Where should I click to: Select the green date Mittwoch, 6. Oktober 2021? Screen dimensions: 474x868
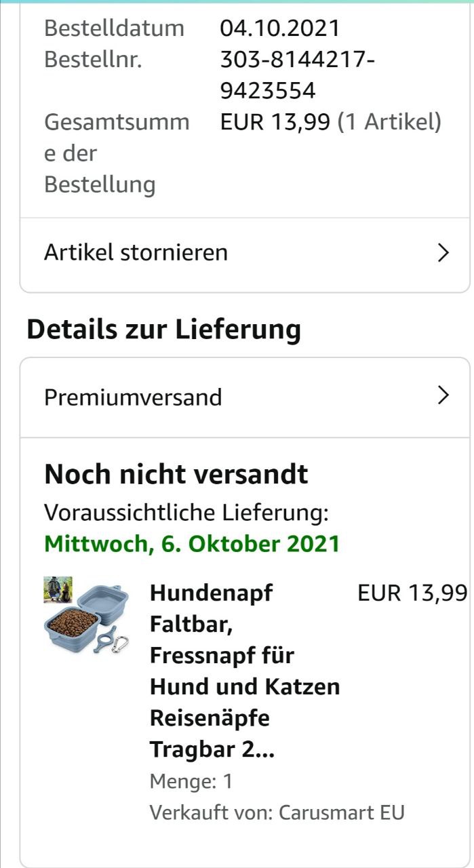point(192,545)
